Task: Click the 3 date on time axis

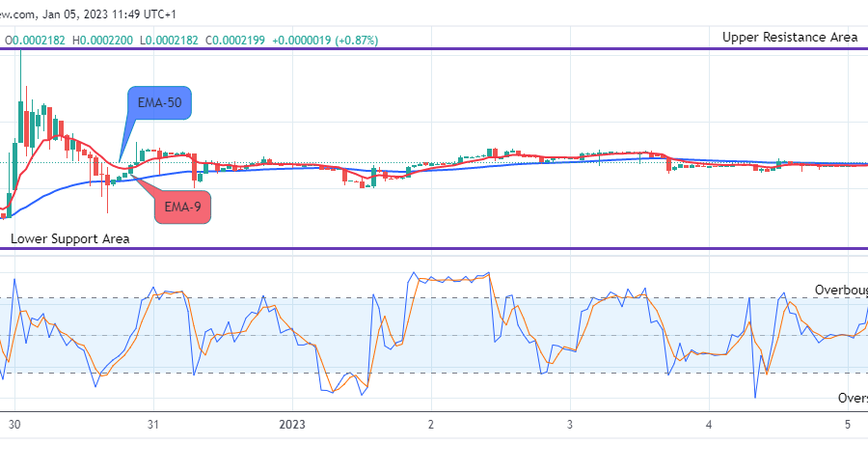Action: coord(570,425)
